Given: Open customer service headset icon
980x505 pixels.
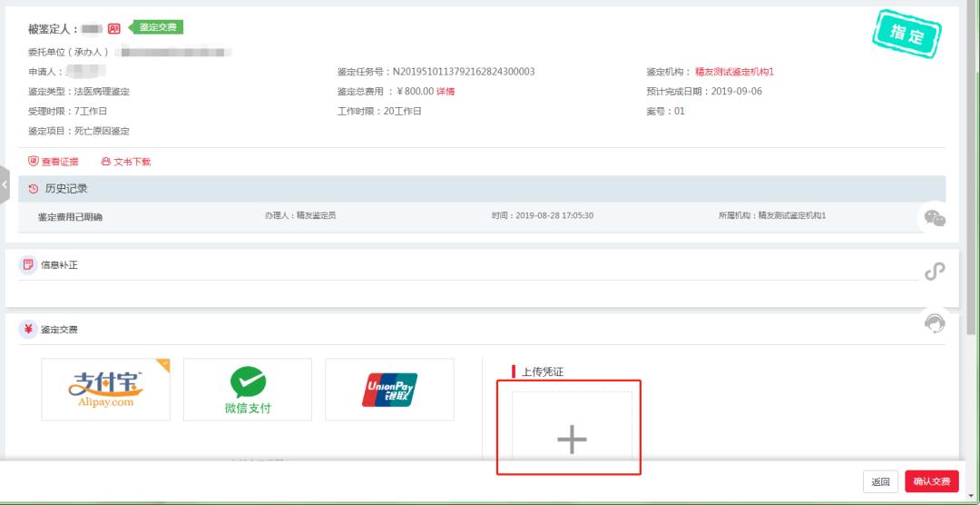Looking at the screenshot, I should tap(935, 323).
